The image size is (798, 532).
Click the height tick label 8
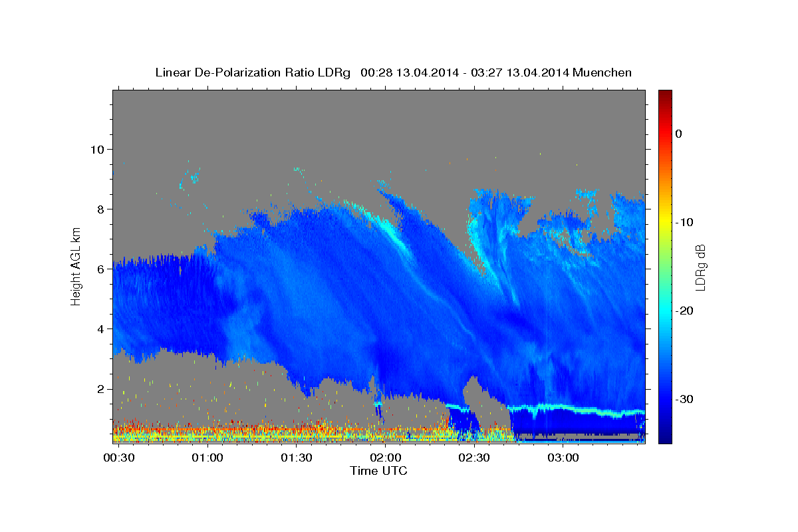click(100, 209)
